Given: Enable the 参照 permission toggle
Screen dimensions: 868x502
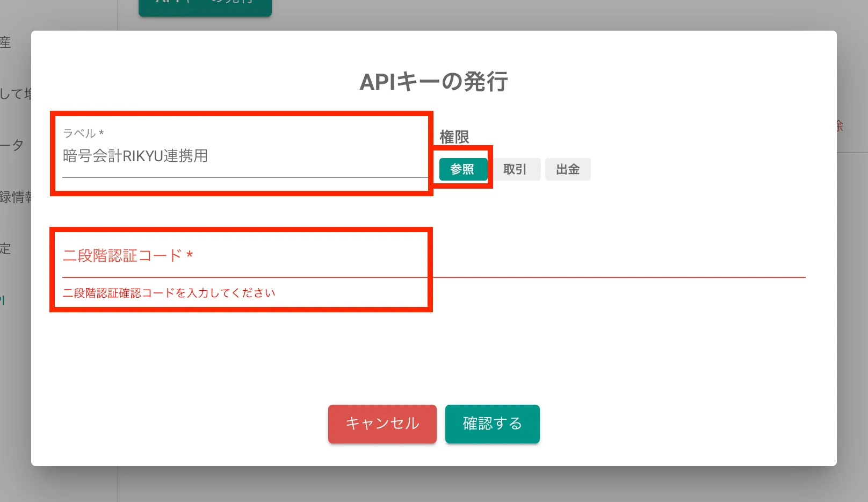Looking at the screenshot, I should coord(462,169).
